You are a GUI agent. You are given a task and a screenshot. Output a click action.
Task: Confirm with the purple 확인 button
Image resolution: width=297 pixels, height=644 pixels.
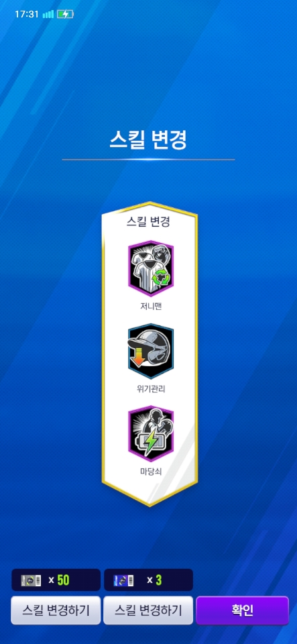click(x=243, y=610)
